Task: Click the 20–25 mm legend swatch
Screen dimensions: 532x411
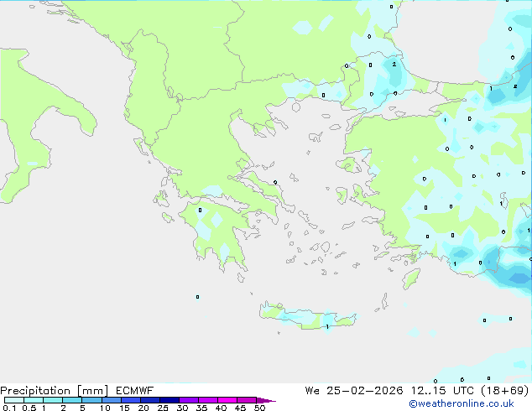Action: 150,400
